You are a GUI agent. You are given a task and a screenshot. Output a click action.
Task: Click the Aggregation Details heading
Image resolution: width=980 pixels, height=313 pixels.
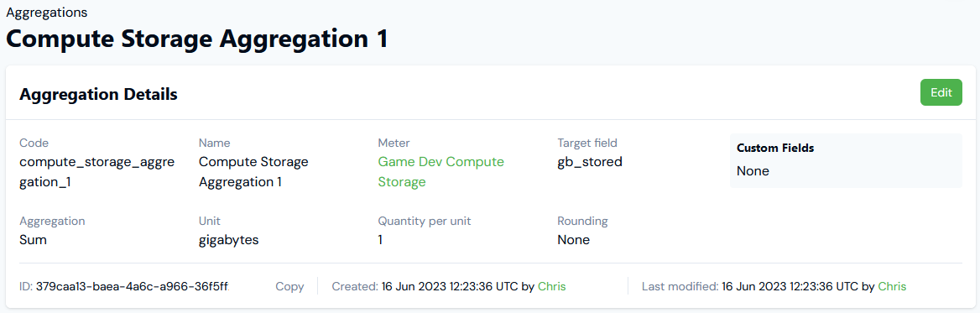click(x=99, y=94)
